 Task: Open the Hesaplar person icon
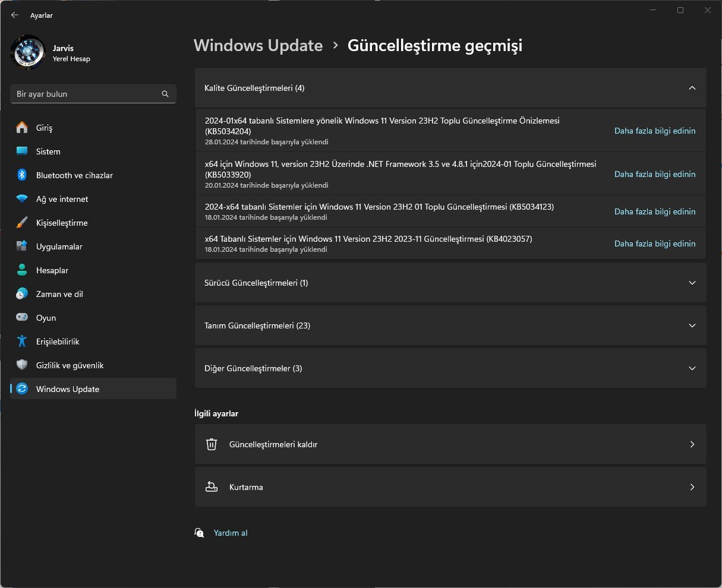click(22, 270)
